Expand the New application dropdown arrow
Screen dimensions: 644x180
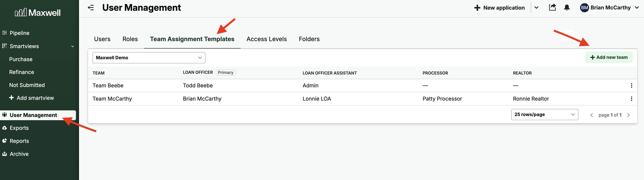[x=536, y=8]
